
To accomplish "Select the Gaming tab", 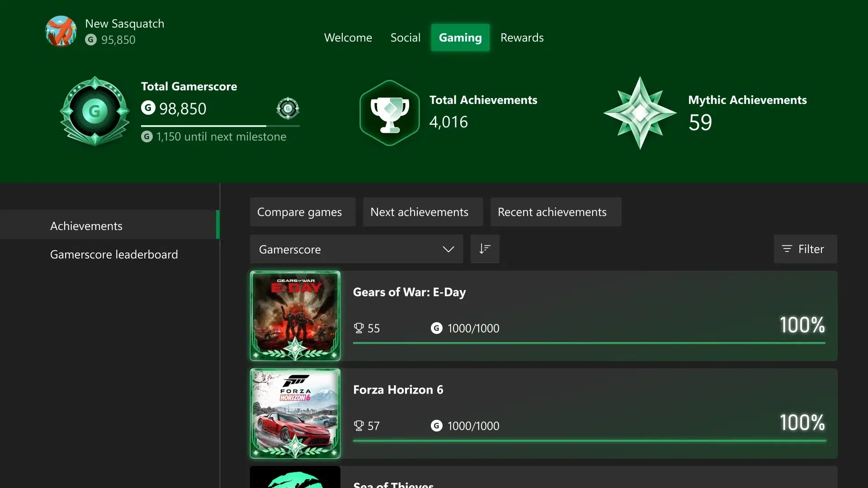I will coord(460,38).
